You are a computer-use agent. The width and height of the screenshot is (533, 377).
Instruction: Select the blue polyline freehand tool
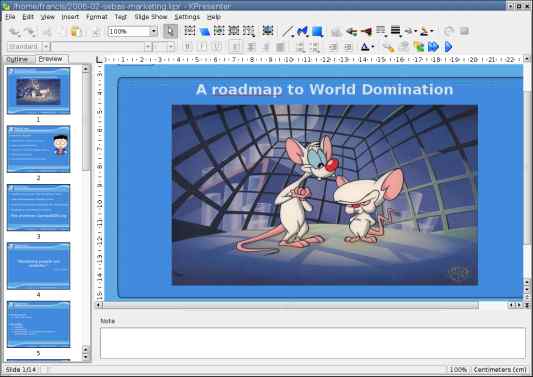point(302,31)
